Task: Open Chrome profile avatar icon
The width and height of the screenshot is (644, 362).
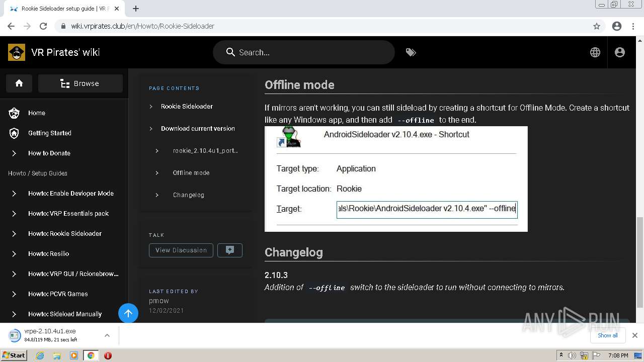Action: pos(617,26)
